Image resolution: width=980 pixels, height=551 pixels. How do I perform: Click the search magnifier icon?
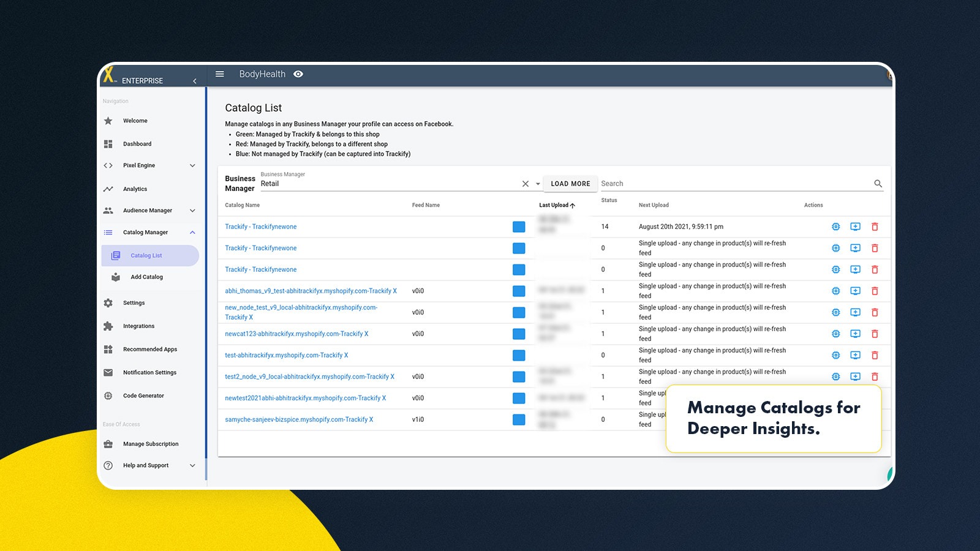click(878, 184)
